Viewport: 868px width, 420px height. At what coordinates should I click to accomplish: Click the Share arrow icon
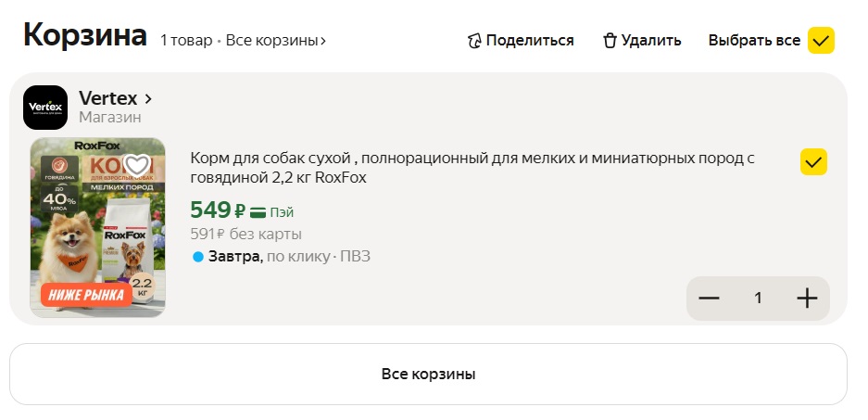click(475, 41)
